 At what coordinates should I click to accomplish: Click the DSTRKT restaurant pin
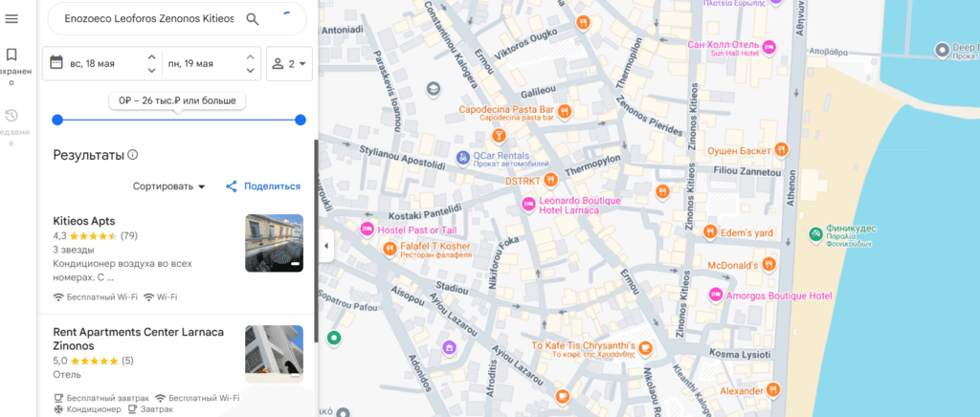550,180
